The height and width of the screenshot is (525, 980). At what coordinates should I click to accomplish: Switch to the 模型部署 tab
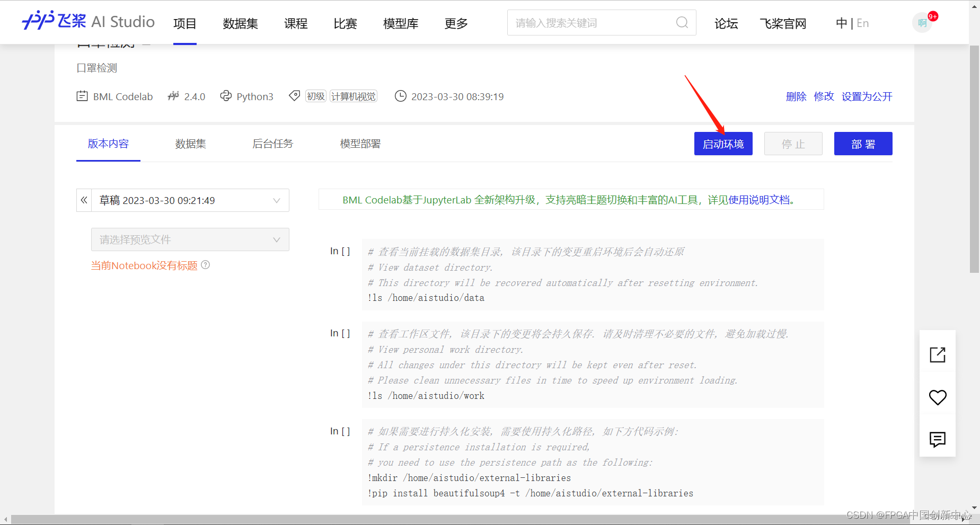pyautogui.click(x=360, y=144)
